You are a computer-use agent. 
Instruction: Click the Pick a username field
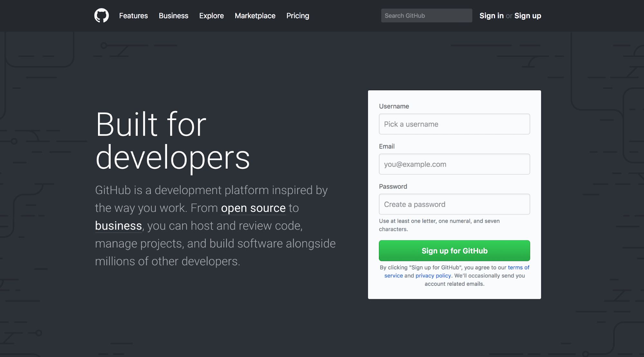[x=454, y=124]
